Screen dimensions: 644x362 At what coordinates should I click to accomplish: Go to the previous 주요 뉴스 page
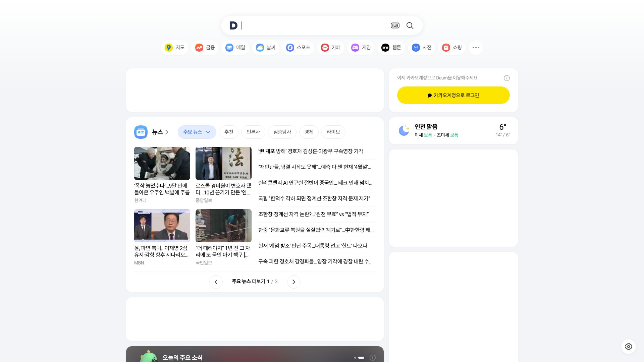216,282
